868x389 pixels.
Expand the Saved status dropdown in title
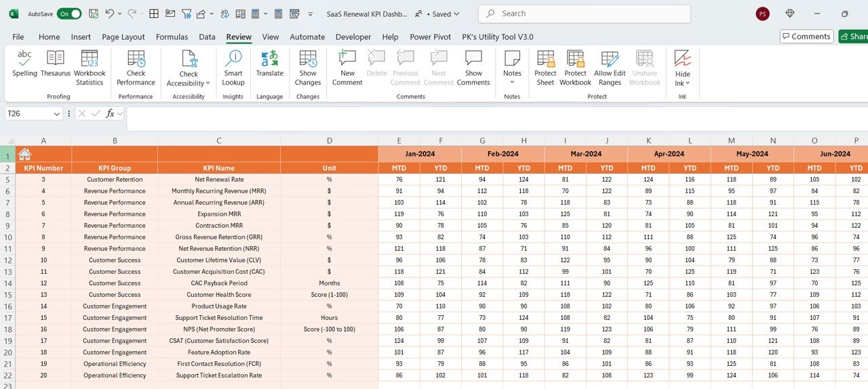tap(456, 14)
